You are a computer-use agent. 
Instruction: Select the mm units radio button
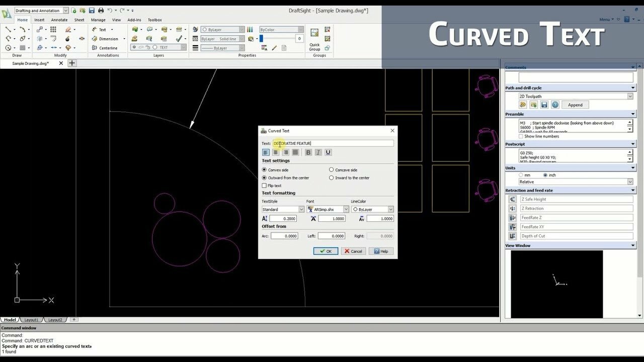pyautogui.click(x=521, y=175)
